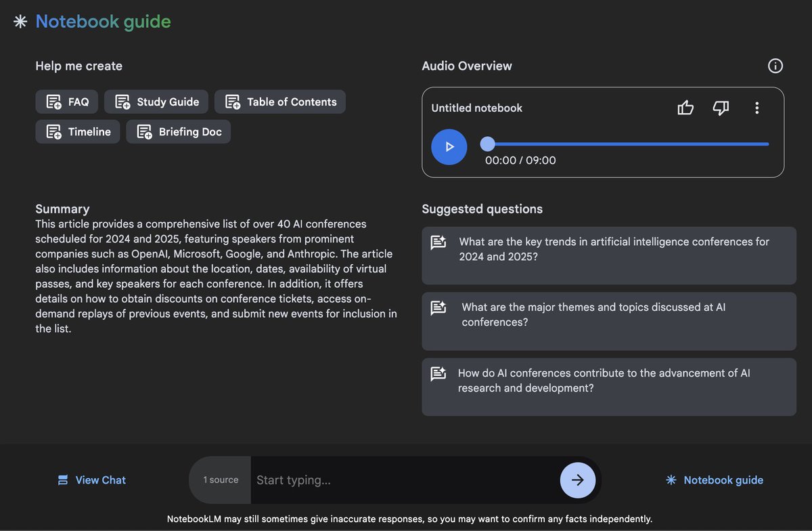The image size is (812, 531).
Task: Click the Help me create heading
Action: 79,66
